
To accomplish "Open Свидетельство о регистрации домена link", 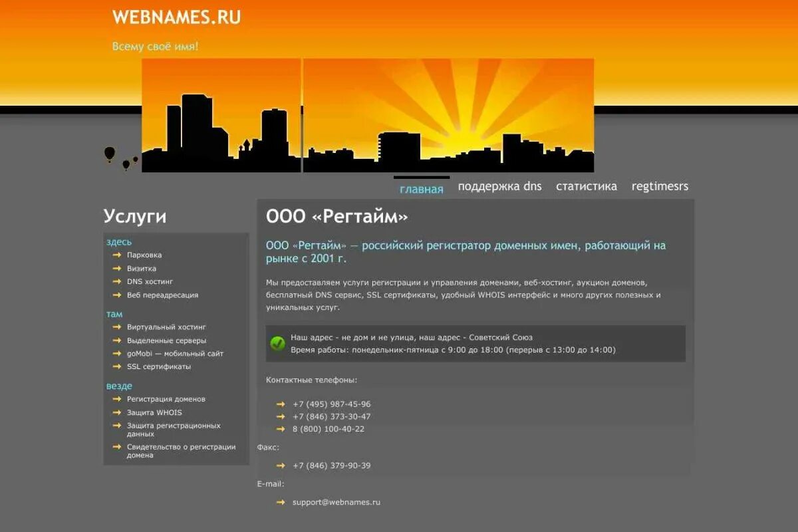I will (x=182, y=451).
